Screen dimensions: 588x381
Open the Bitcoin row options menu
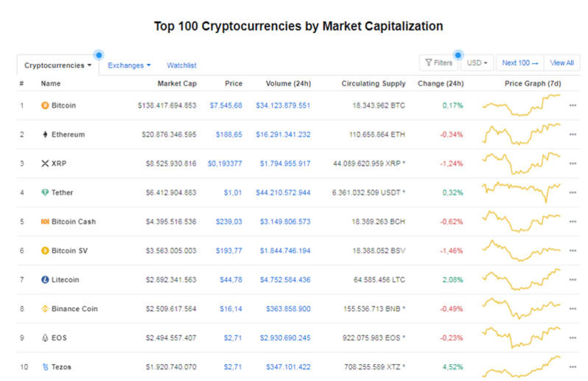573,105
